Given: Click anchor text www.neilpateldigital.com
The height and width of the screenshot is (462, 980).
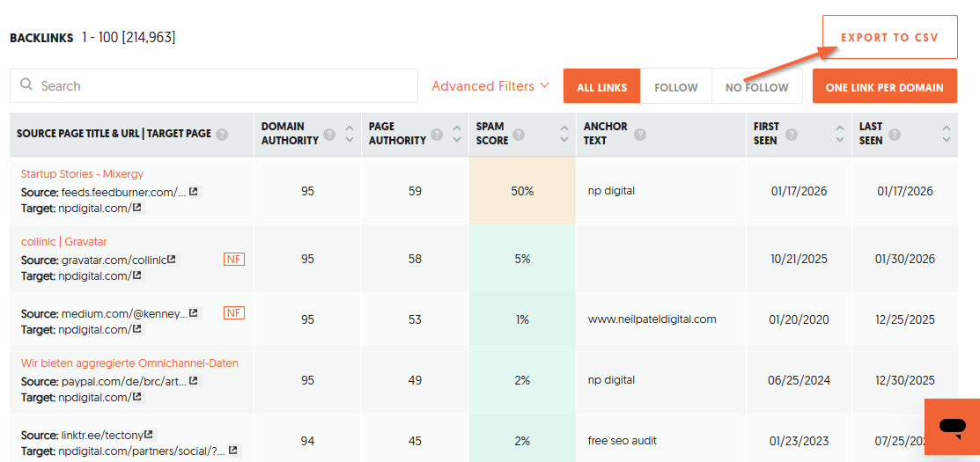Looking at the screenshot, I should (652, 319).
